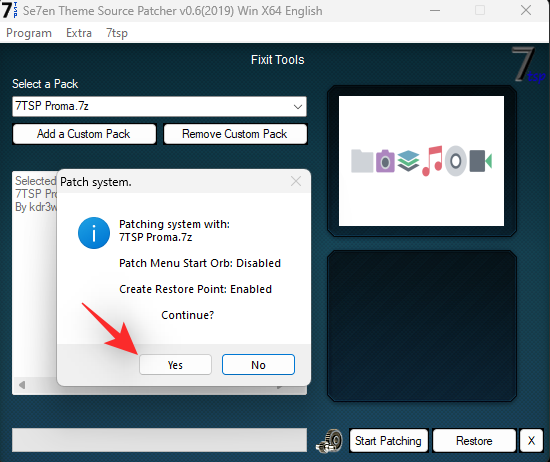The image size is (550, 462).
Task: Click the video camera icon in preview
Action: [481, 161]
